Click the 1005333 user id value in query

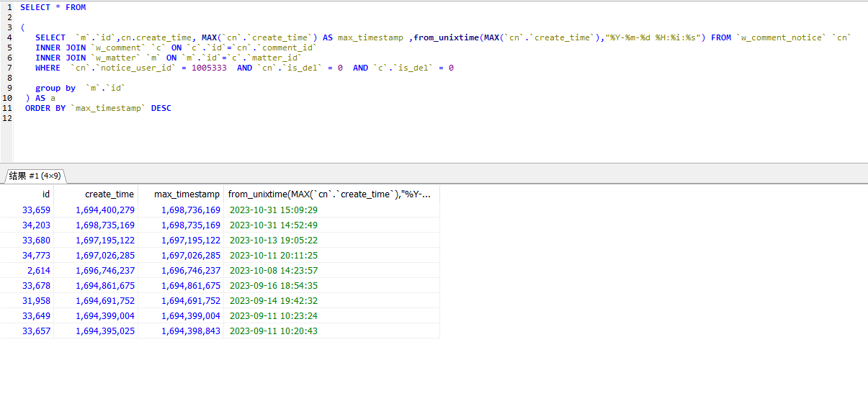tap(209, 68)
